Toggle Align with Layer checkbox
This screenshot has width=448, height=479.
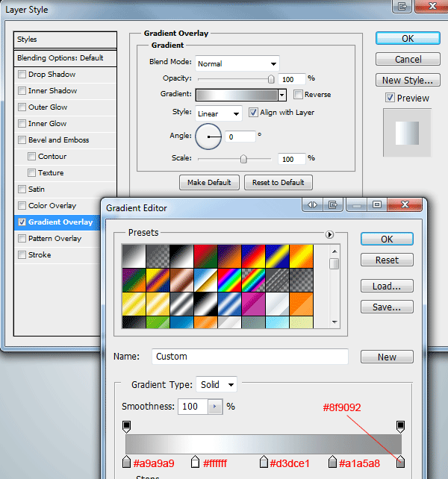coord(253,113)
